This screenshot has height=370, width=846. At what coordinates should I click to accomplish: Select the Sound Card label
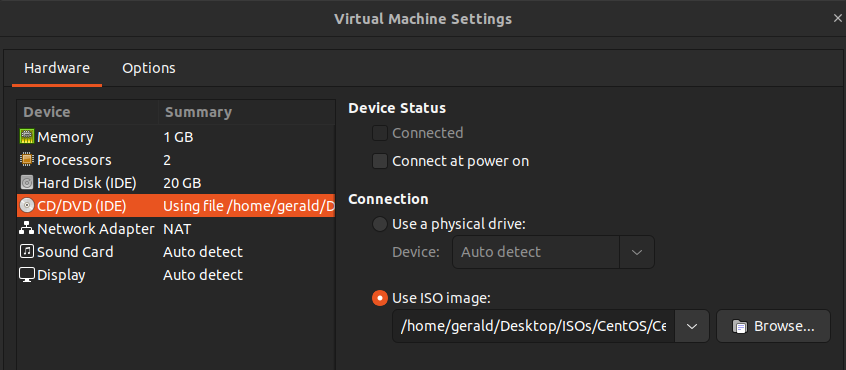(x=75, y=252)
